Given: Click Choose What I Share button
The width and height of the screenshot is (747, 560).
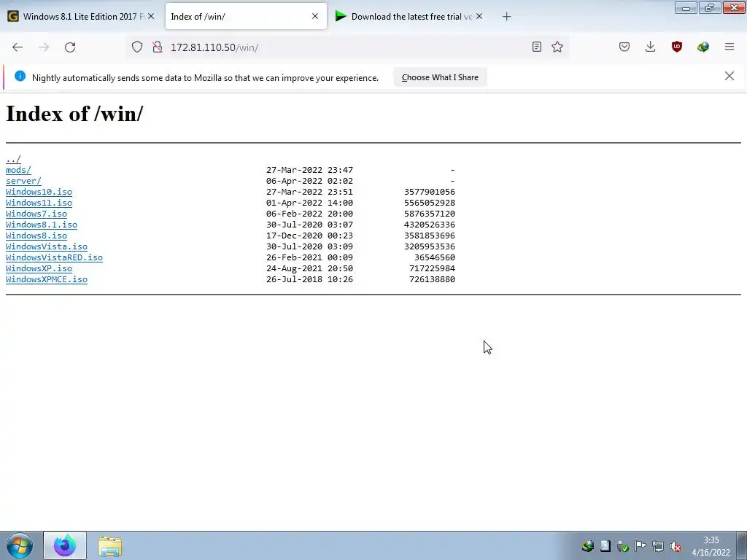Looking at the screenshot, I should (x=440, y=77).
